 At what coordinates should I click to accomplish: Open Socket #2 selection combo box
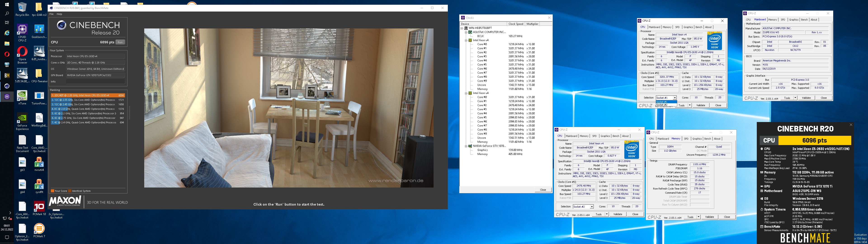tap(583, 206)
